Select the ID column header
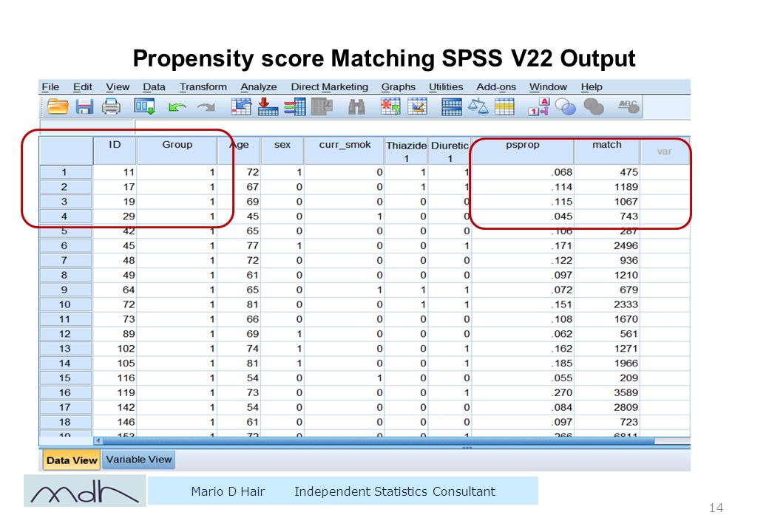Image resolution: width=769 pixels, height=532 pixels. coord(115,151)
